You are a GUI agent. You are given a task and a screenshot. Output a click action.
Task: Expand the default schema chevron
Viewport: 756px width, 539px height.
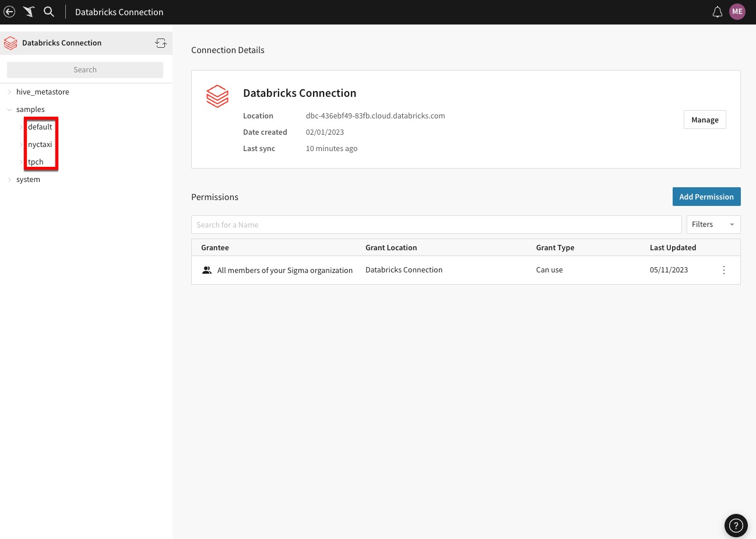click(x=22, y=127)
